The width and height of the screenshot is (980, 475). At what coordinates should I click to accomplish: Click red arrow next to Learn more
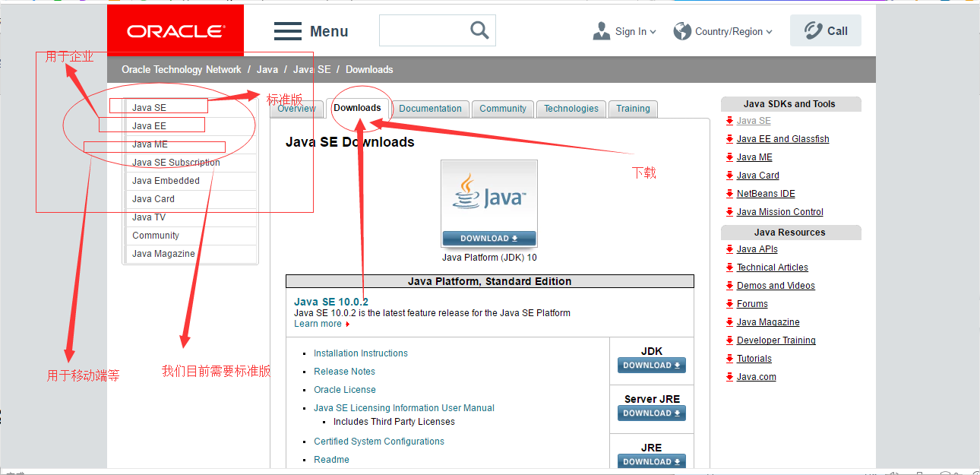tap(347, 325)
